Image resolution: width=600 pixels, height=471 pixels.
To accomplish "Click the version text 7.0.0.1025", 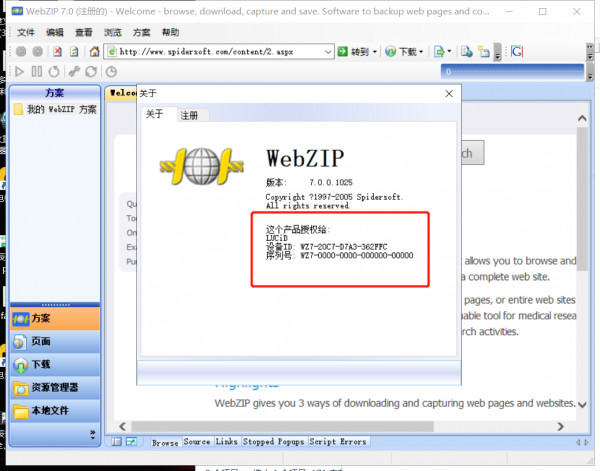I will coord(331,182).
